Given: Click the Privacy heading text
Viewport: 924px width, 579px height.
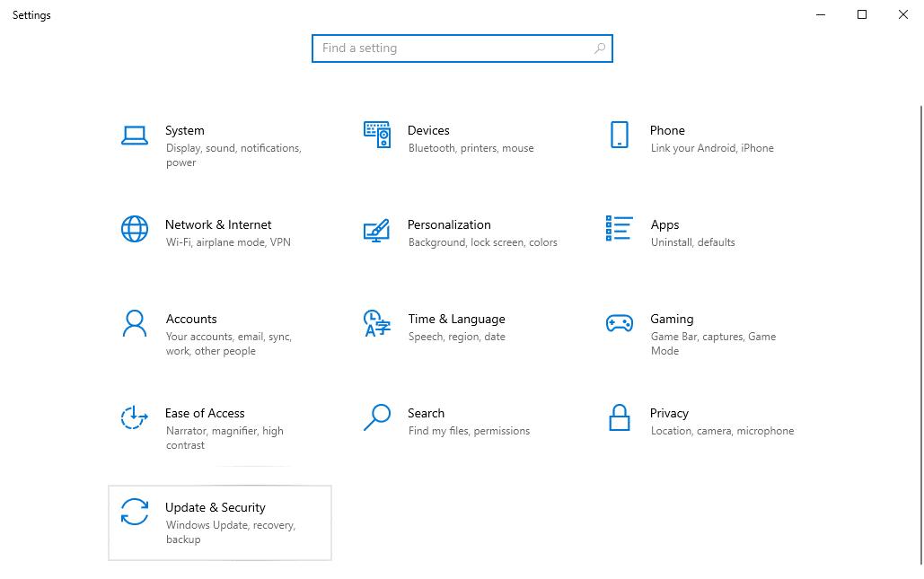Looking at the screenshot, I should click(669, 413).
